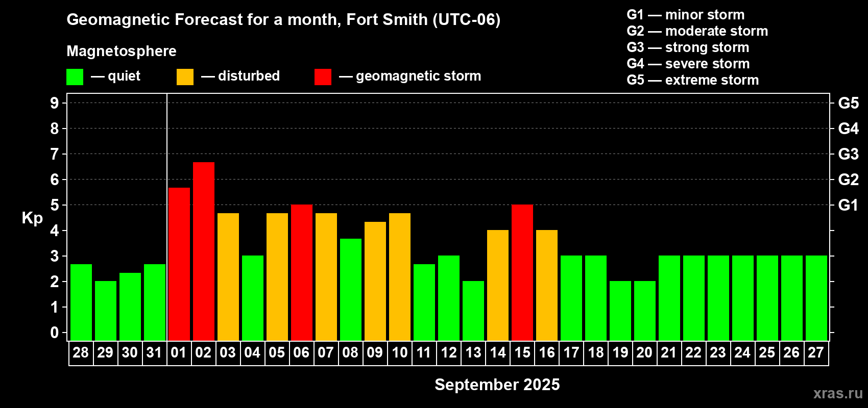Click date label 23 on the axis
The height and width of the screenshot is (408, 868).
(x=718, y=353)
